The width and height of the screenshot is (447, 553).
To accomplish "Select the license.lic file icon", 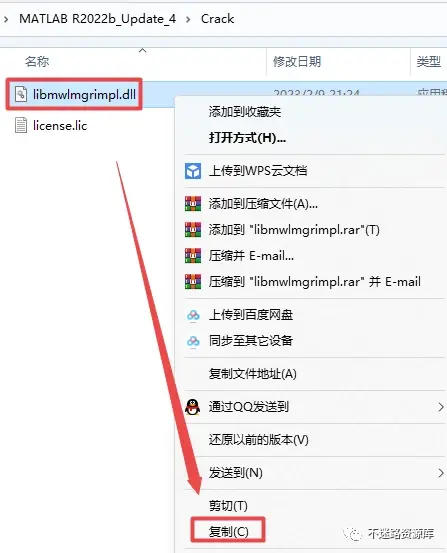I will pyautogui.click(x=21, y=125).
